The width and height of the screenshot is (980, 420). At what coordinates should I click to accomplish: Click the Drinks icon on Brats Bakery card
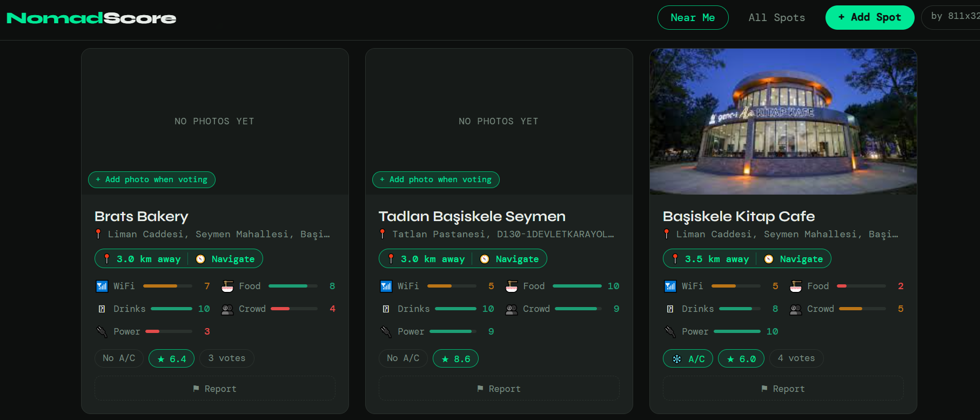(x=102, y=309)
